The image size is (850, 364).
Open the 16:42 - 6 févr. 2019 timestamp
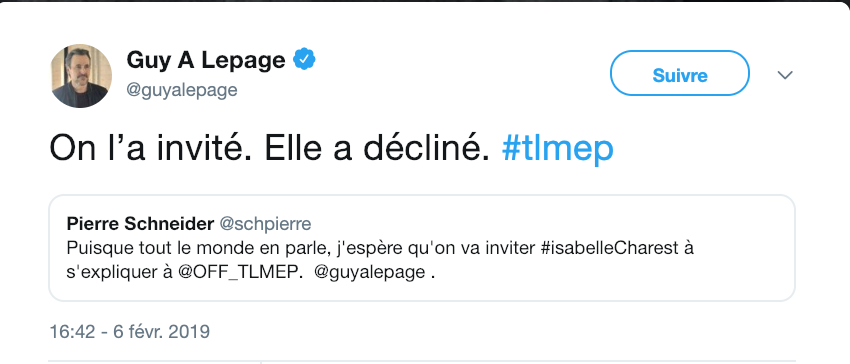coord(130,331)
